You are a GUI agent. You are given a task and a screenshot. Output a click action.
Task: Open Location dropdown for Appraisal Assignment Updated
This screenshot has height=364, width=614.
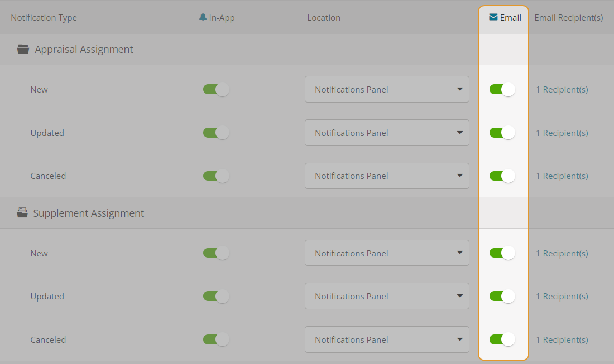[x=387, y=133]
